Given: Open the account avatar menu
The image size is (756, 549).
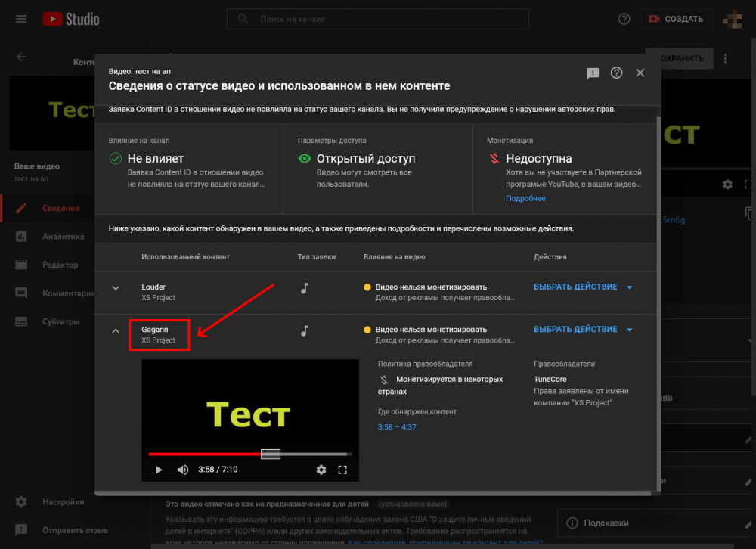Looking at the screenshot, I should click(733, 19).
